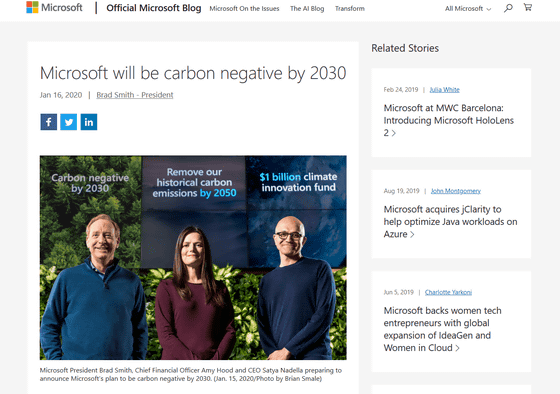Read the jClarity acquisition story
This screenshot has width=560, height=394.
[x=450, y=221]
